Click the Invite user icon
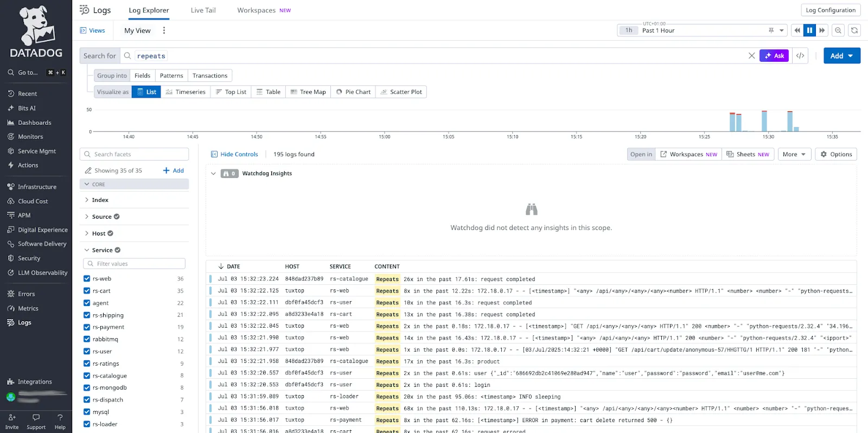This screenshot has height=433, width=868. pos(12,417)
